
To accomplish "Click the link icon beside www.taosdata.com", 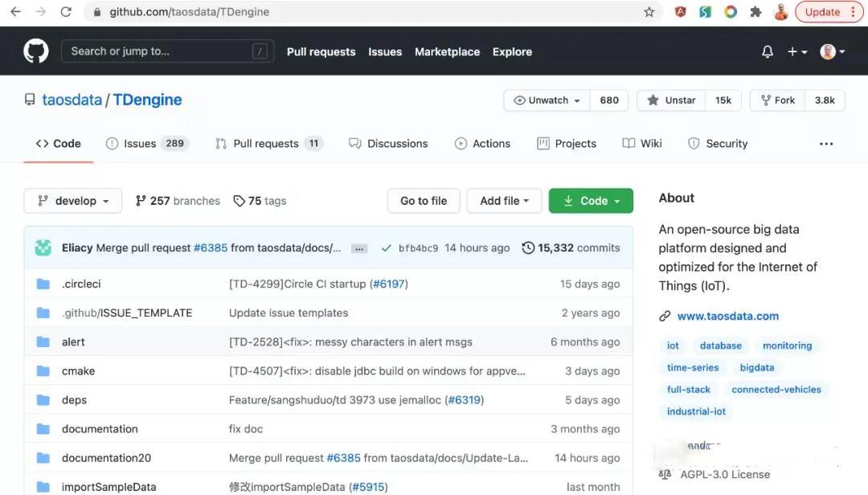I will click(665, 316).
